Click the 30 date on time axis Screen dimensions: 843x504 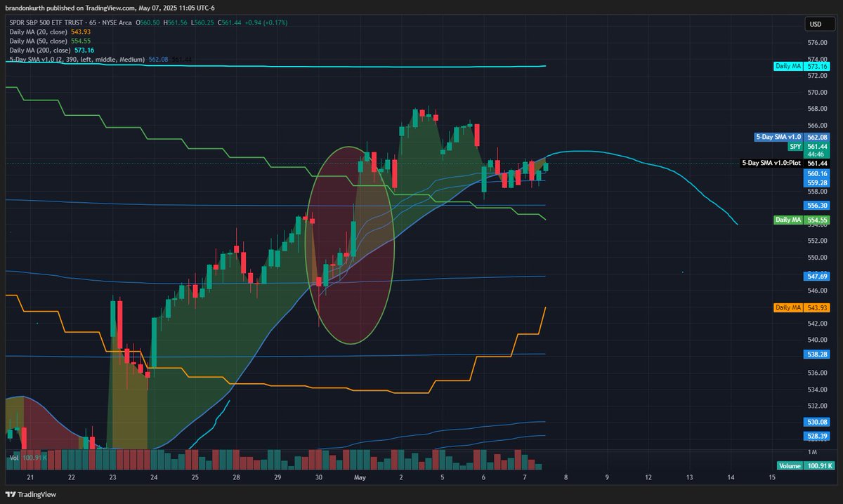point(319,477)
